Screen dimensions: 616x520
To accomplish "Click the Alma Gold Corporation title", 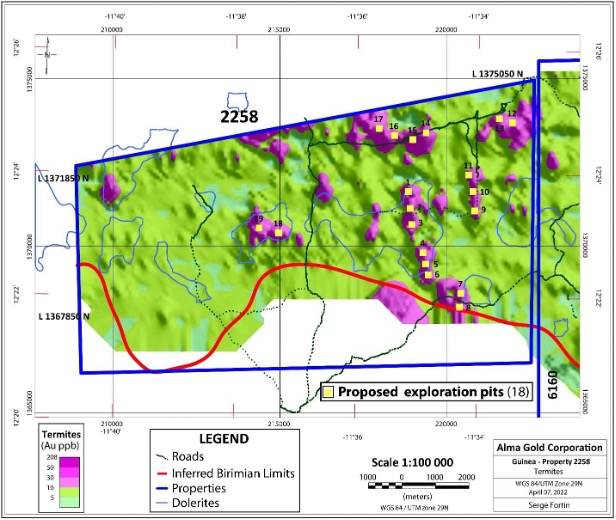I will [x=547, y=447].
